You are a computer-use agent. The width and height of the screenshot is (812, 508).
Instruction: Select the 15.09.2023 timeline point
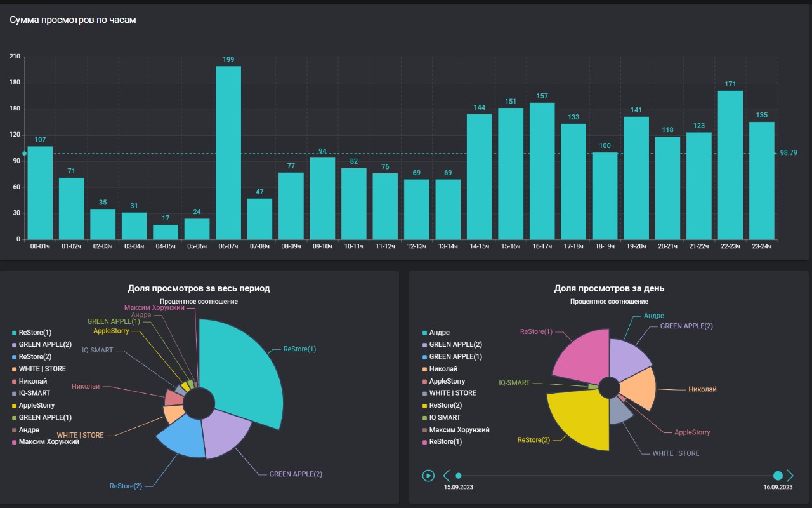[459, 475]
